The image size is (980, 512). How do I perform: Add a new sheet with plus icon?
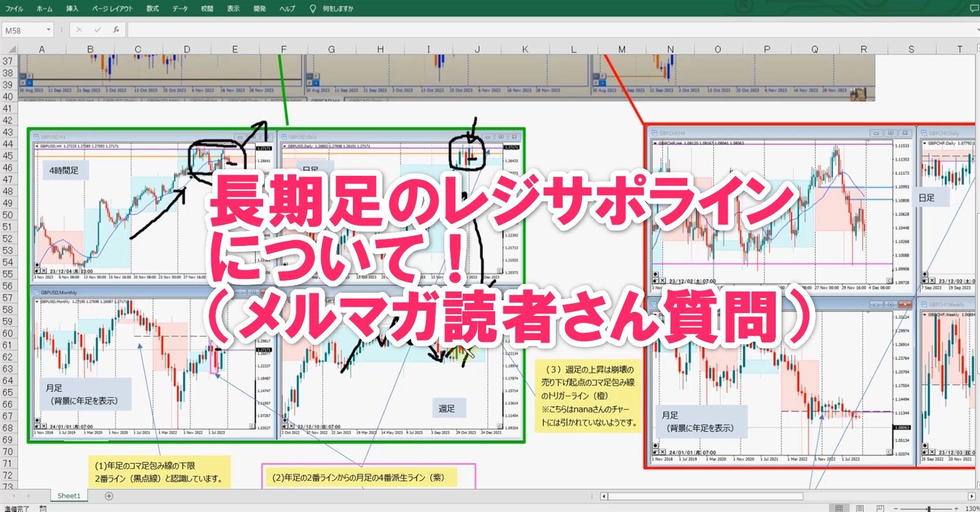109,496
